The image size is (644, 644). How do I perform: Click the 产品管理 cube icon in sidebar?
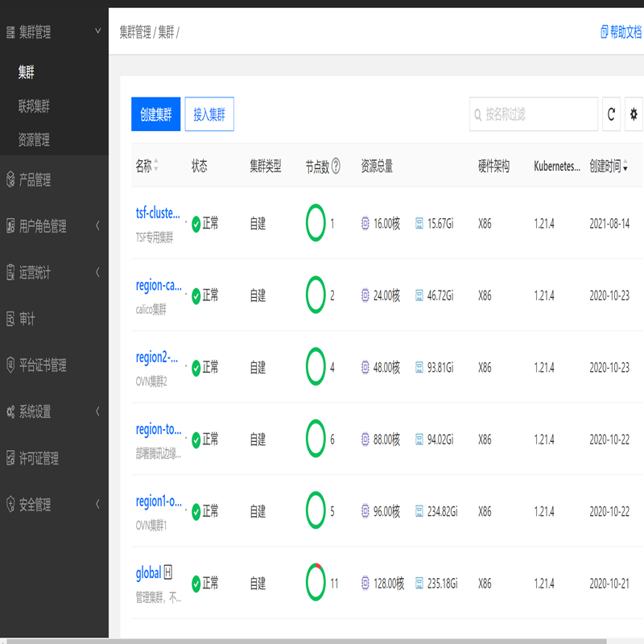[10, 180]
